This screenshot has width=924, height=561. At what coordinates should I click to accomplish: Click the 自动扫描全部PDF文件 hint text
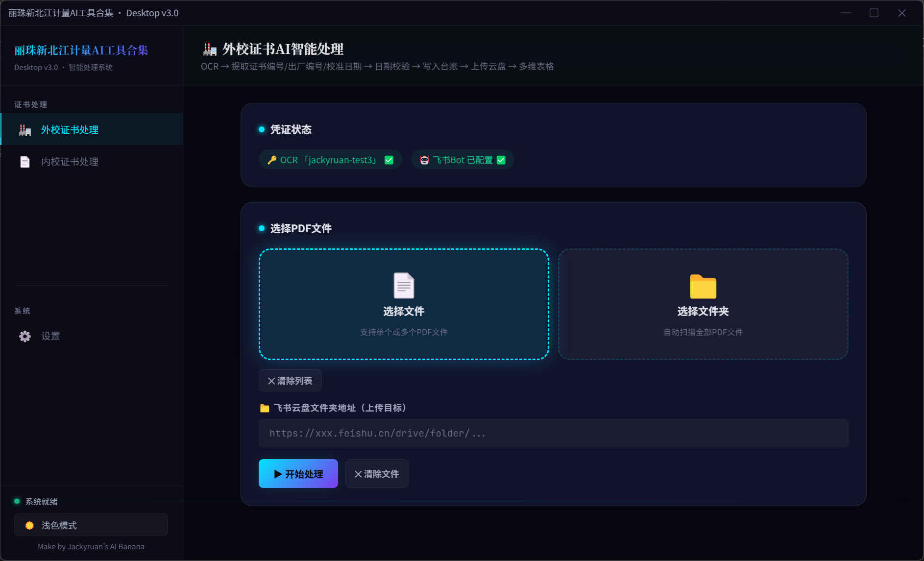tap(703, 332)
